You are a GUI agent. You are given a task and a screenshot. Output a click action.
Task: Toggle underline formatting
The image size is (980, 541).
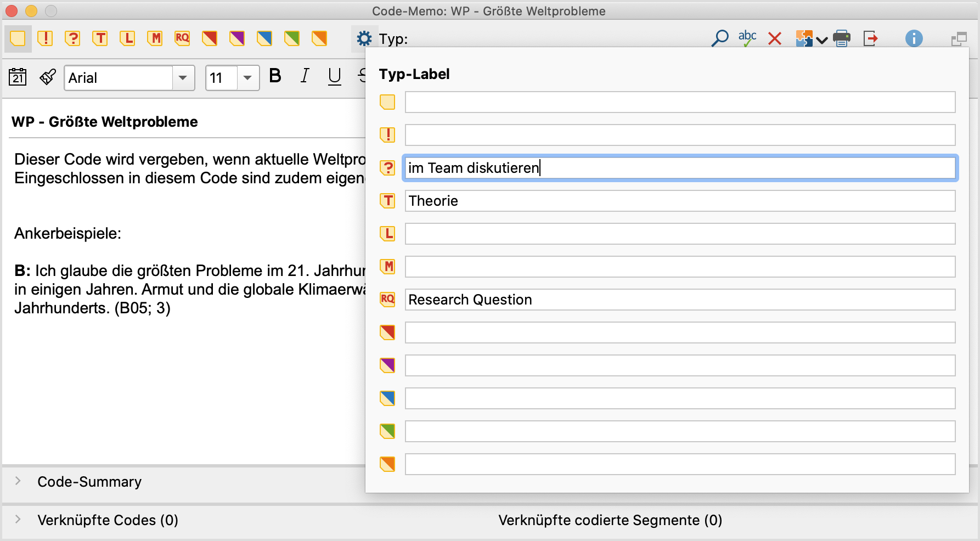(x=334, y=77)
